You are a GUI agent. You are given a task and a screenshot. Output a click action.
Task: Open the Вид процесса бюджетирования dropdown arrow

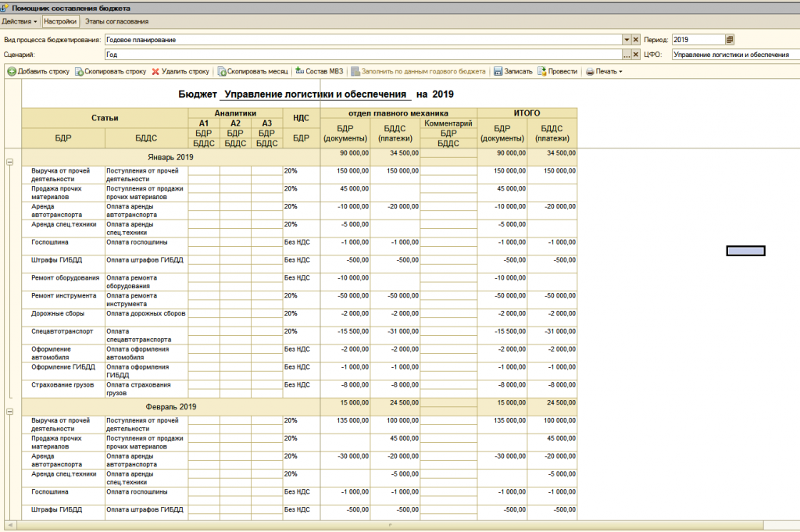627,39
